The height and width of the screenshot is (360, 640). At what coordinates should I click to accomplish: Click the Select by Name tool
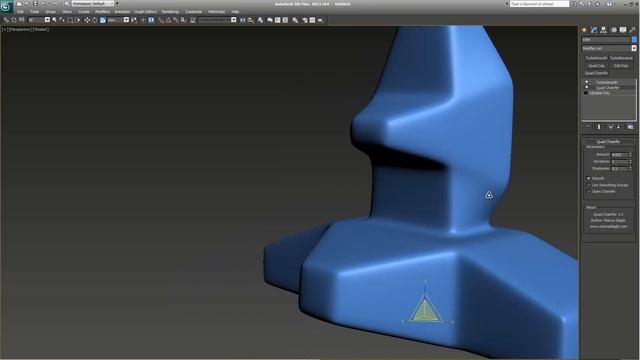[62, 20]
